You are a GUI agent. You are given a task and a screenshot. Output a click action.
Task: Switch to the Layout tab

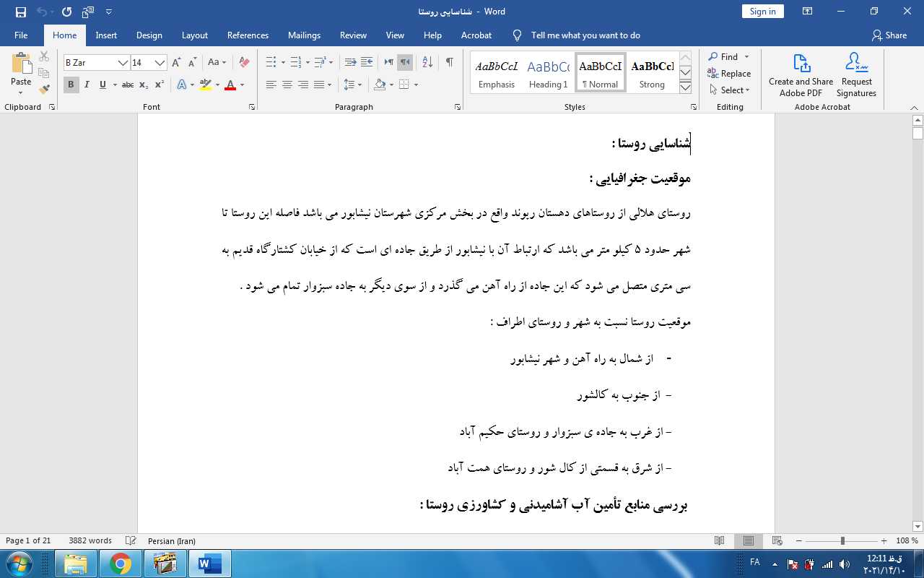coord(194,35)
